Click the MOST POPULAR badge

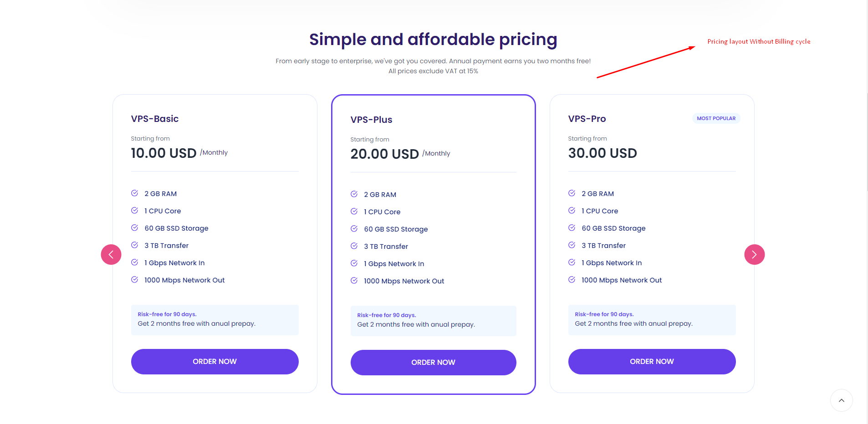pos(716,118)
